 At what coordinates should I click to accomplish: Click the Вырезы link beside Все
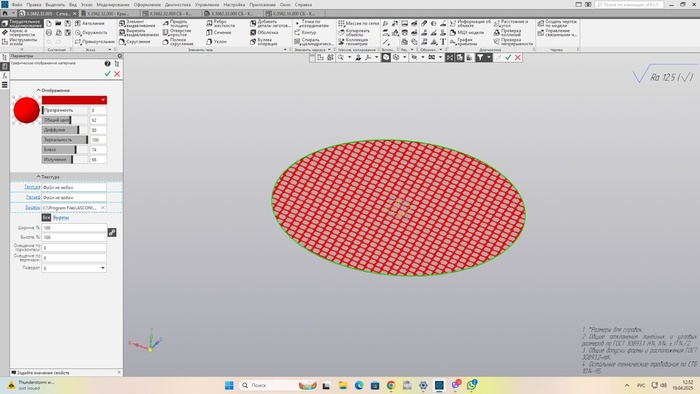(61, 218)
